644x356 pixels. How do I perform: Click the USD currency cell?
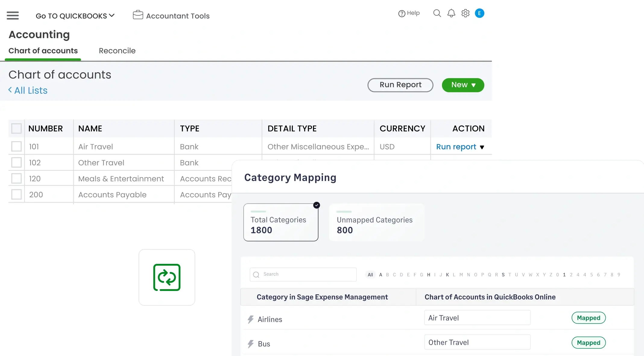pyautogui.click(x=387, y=147)
